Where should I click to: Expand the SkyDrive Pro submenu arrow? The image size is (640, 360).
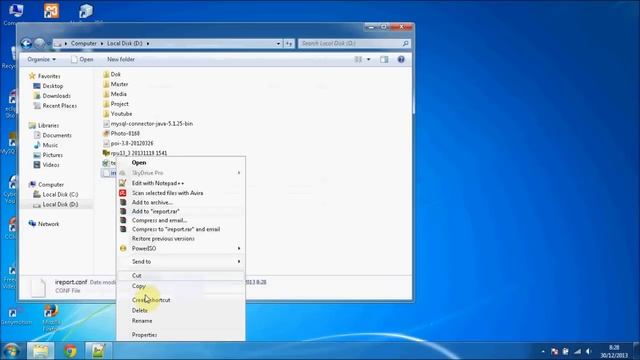pyautogui.click(x=239, y=173)
